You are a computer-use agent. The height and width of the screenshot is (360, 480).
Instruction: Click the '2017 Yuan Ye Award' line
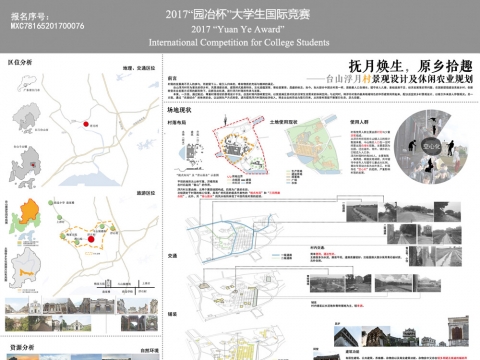coord(238,29)
